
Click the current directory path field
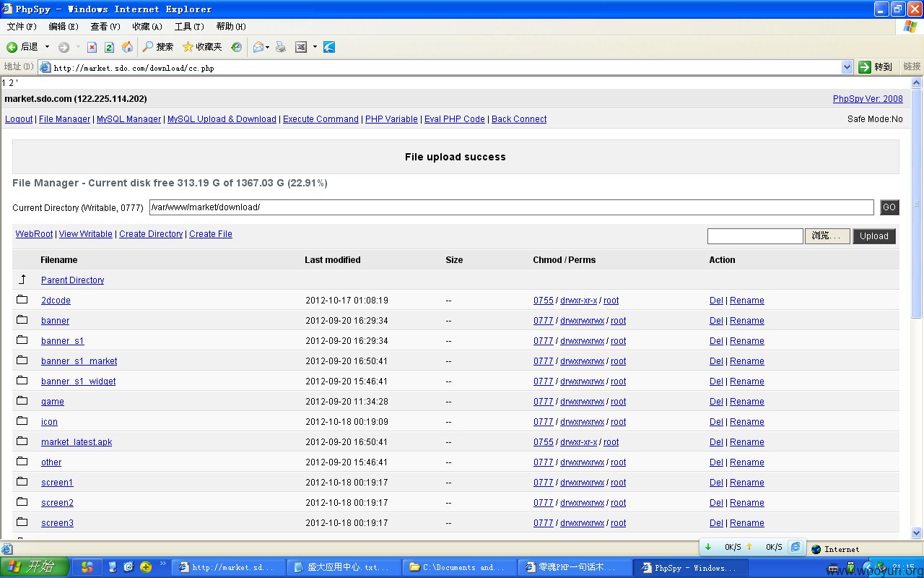511,207
